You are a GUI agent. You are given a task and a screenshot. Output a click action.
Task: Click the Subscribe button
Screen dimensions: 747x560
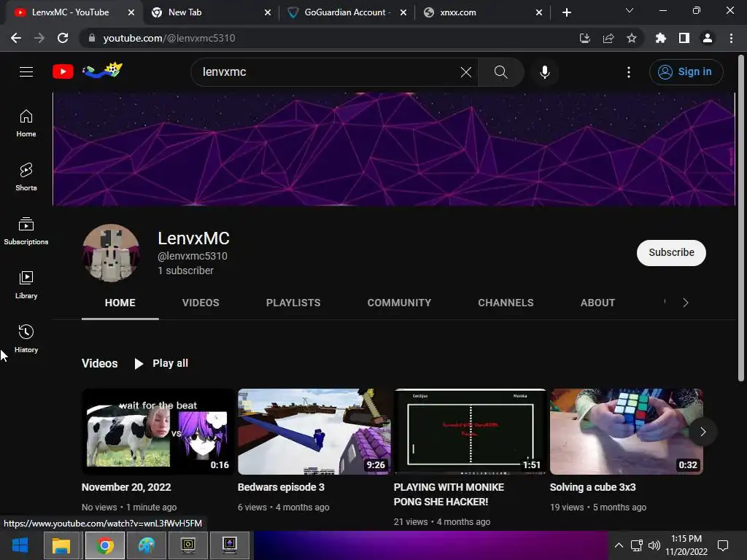pos(671,253)
